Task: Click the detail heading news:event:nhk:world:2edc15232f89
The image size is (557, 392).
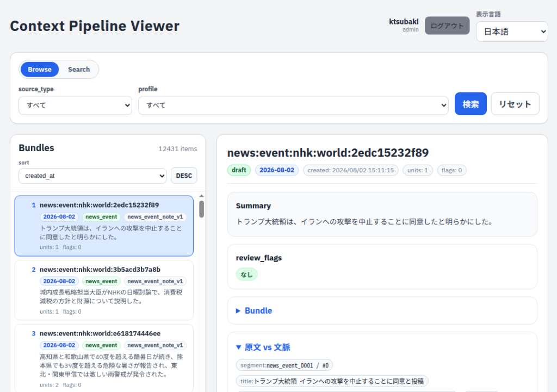Action: click(x=328, y=153)
